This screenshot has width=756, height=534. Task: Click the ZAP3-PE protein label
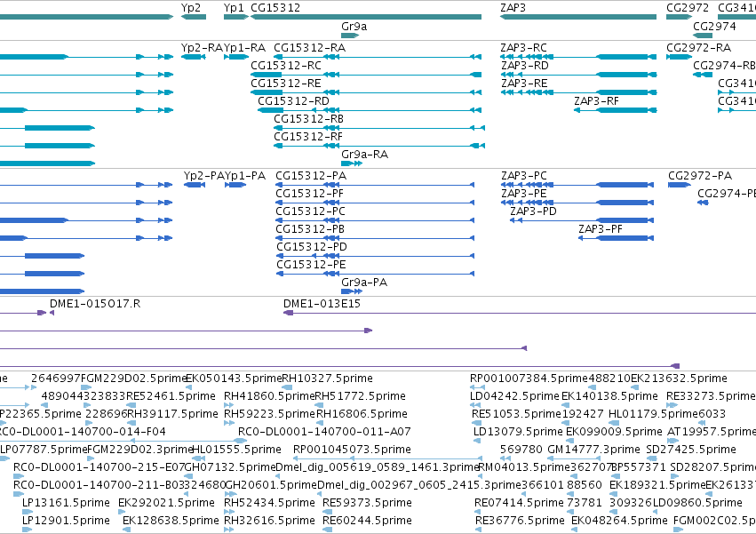click(523, 194)
